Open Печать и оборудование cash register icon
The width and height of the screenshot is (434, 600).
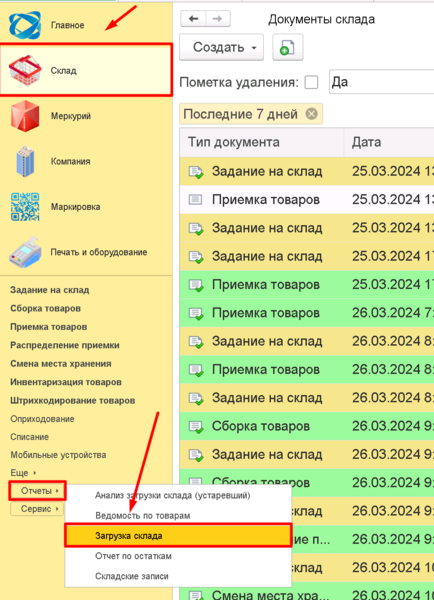25,252
